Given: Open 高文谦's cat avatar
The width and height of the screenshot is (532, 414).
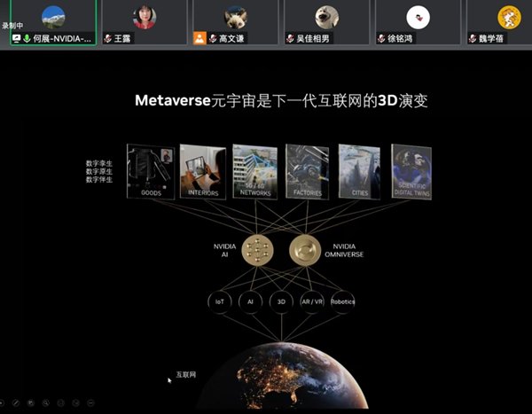Looking at the screenshot, I should [x=236, y=17].
